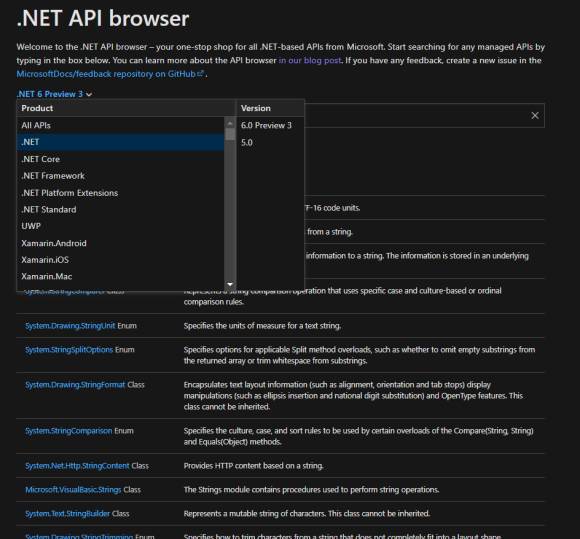Click the 'Specifies the culture, case, and sort rules' description
Viewport: 580px width, 539px height.
[x=358, y=436]
